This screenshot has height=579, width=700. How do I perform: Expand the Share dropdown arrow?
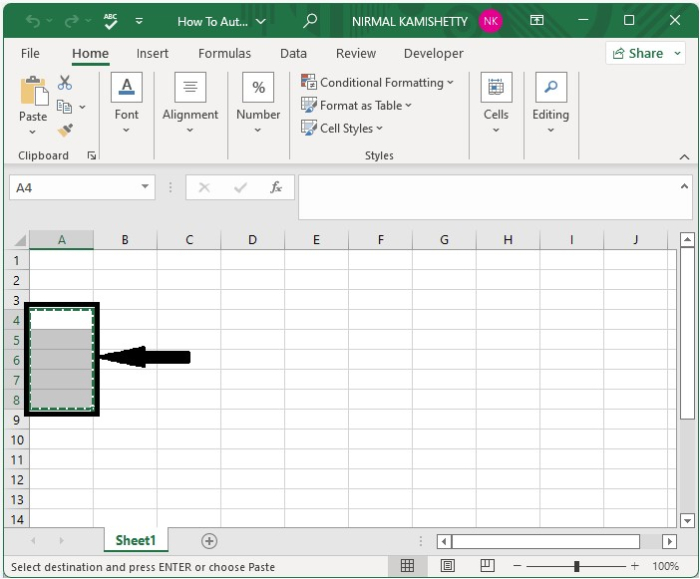coord(677,54)
